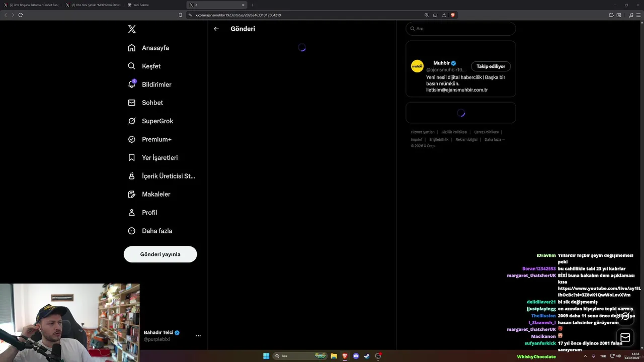Screen dimensions: 644x362
Task: Open Grok floating icon bottom right
Action: pos(625,316)
